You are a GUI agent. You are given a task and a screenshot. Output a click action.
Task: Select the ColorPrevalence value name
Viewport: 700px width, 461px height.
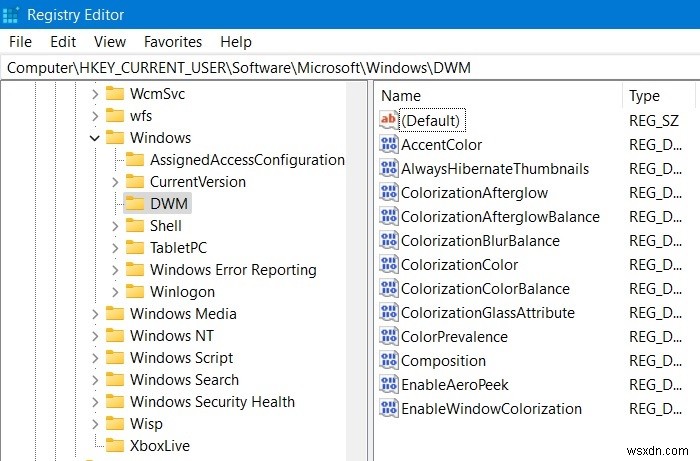tap(454, 336)
